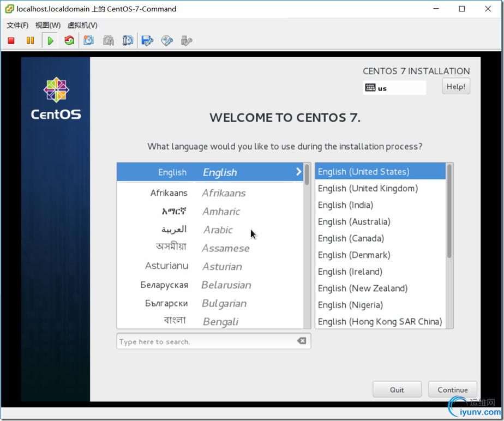Select Bulgarian in the language list
Viewport: 504px width, 421px height.
pyautogui.click(x=210, y=303)
